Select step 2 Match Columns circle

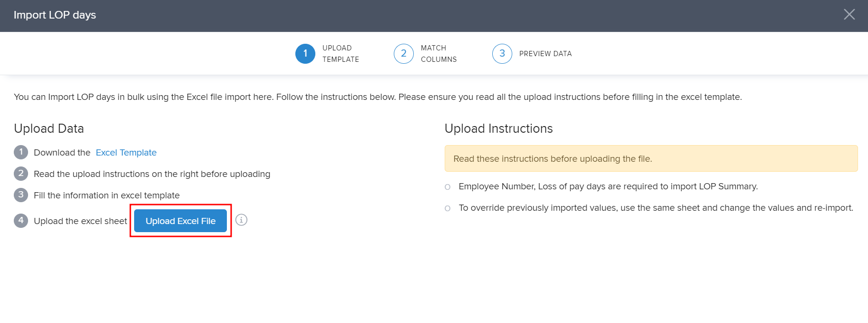pyautogui.click(x=404, y=54)
